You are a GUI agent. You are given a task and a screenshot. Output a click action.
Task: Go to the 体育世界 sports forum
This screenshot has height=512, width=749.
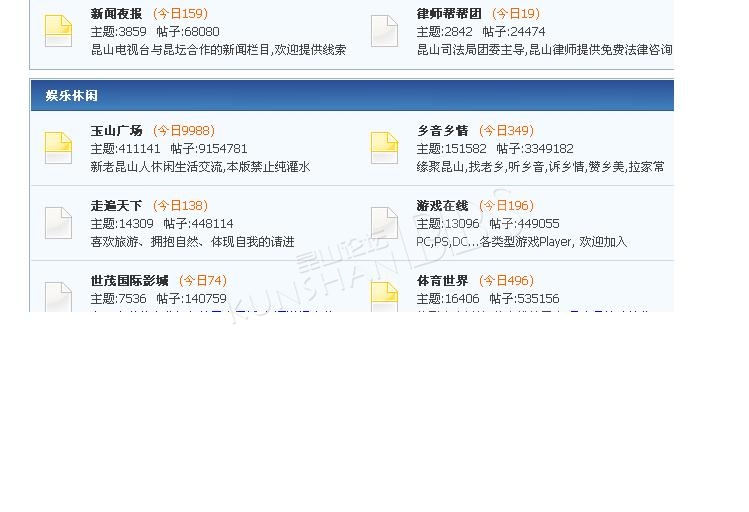click(x=442, y=281)
